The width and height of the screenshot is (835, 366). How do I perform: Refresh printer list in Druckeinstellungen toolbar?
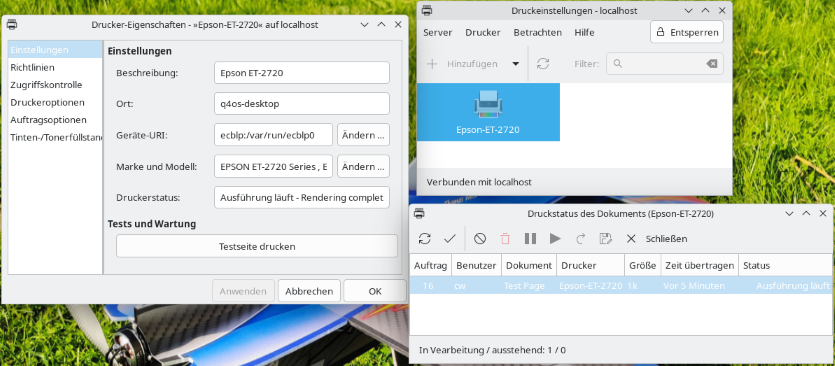[543, 64]
